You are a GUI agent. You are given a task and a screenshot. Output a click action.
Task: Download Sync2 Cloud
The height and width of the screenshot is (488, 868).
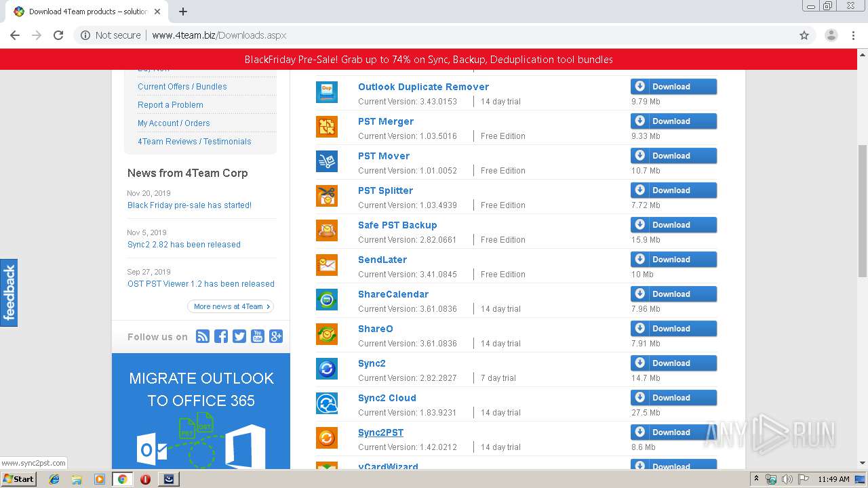tap(673, 398)
